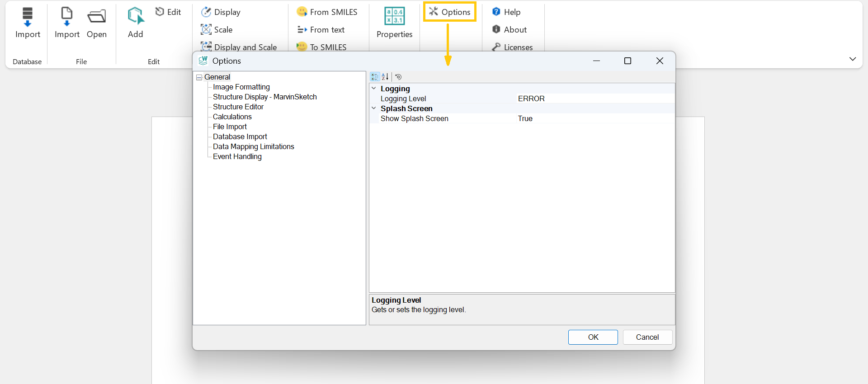Close the Options dialog window

[x=660, y=61]
